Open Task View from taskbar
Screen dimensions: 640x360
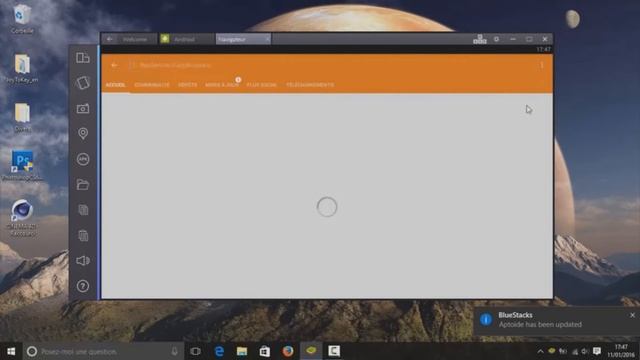[x=196, y=351]
